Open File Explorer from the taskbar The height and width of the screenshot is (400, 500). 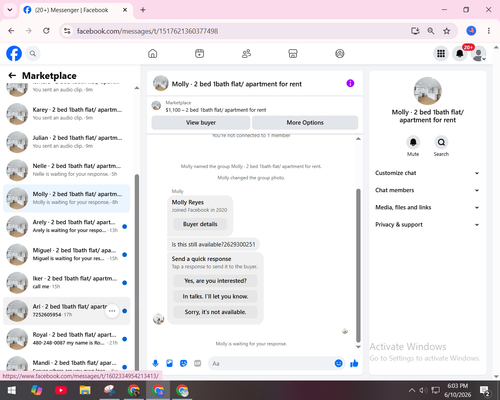pyautogui.click(x=85, y=390)
